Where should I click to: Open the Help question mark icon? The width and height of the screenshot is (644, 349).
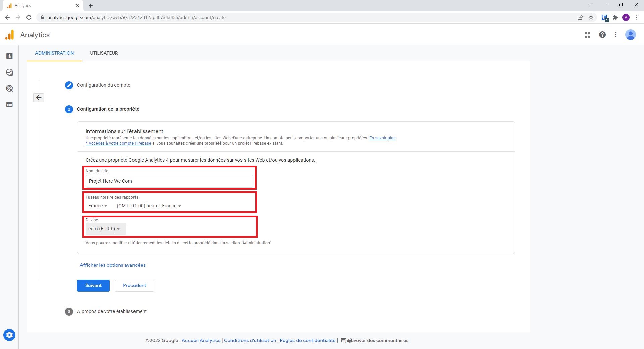point(602,35)
